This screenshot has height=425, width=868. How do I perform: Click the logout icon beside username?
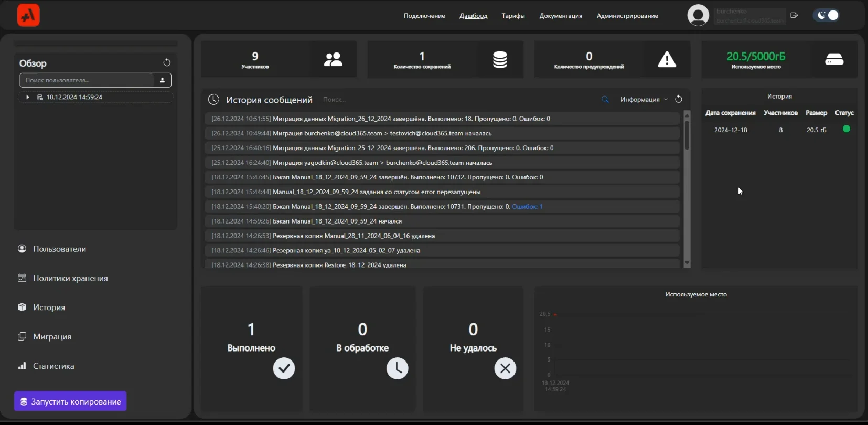click(794, 15)
